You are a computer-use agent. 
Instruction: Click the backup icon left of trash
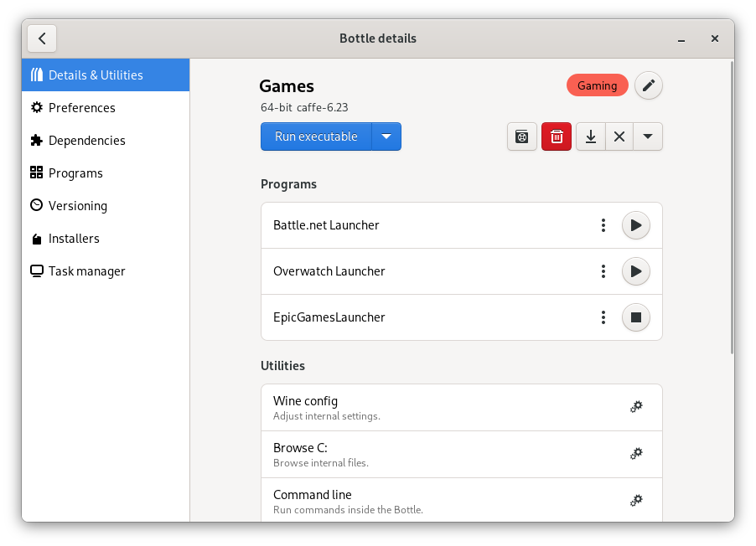pyautogui.click(x=521, y=136)
